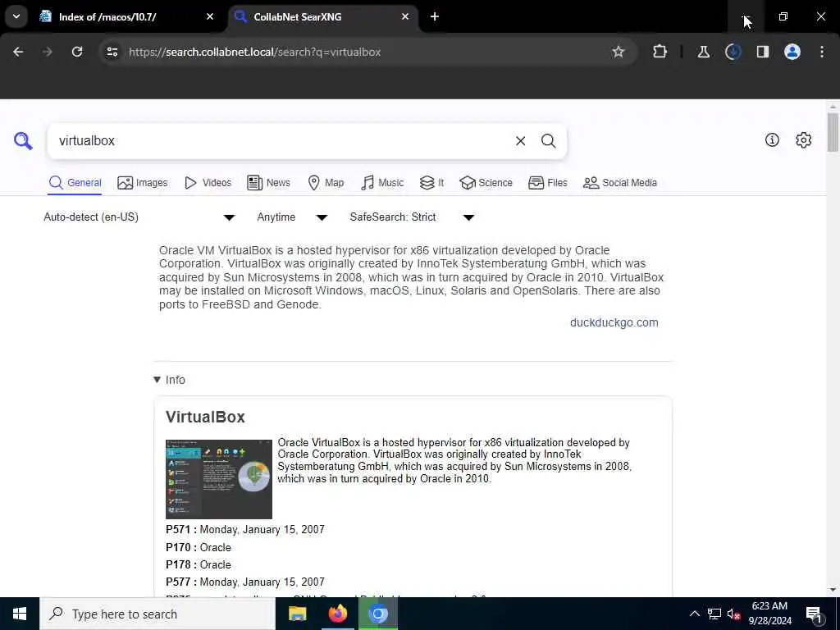Image resolution: width=840 pixels, height=630 pixels.
Task: Open the News category
Action: click(x=269, y=183)
